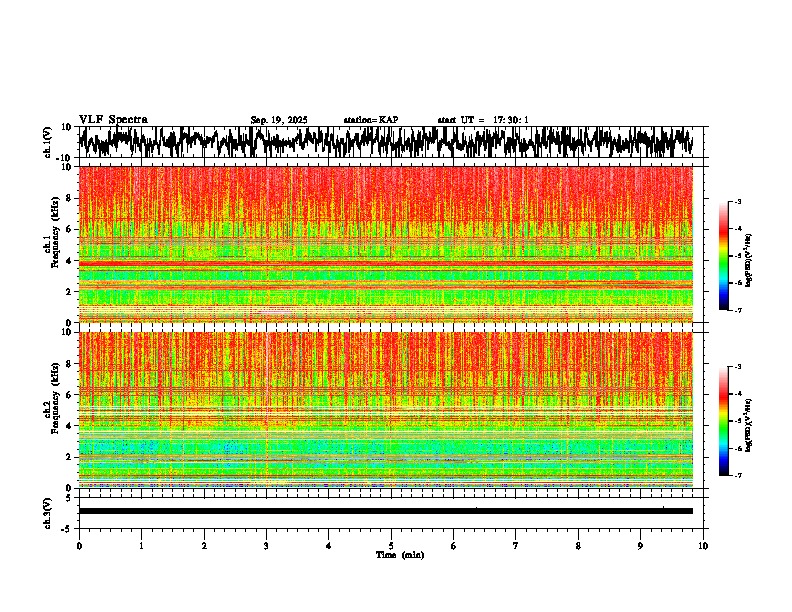Click time axis tick label '6'
792x612 pixels.
pos(454,546)
